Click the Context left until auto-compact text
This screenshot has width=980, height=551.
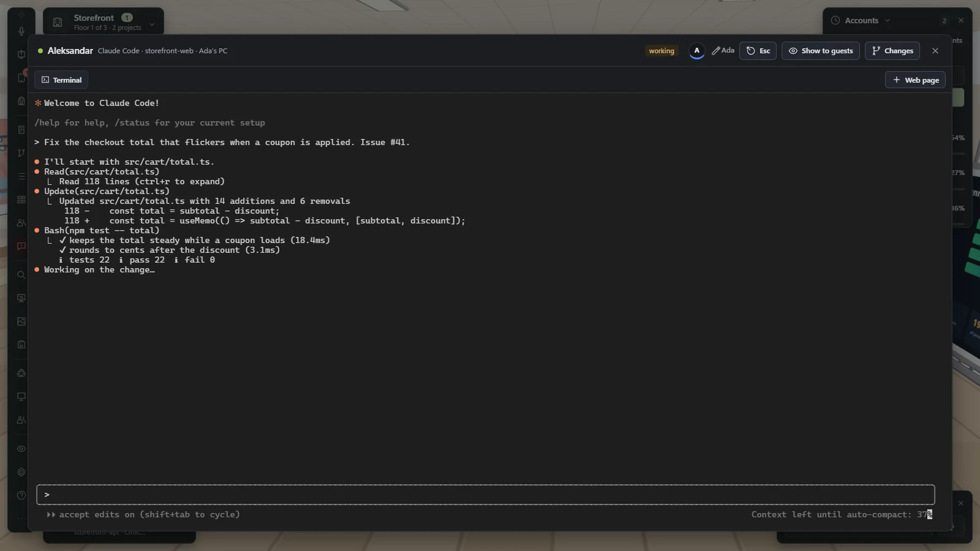[x=842, y=515]
